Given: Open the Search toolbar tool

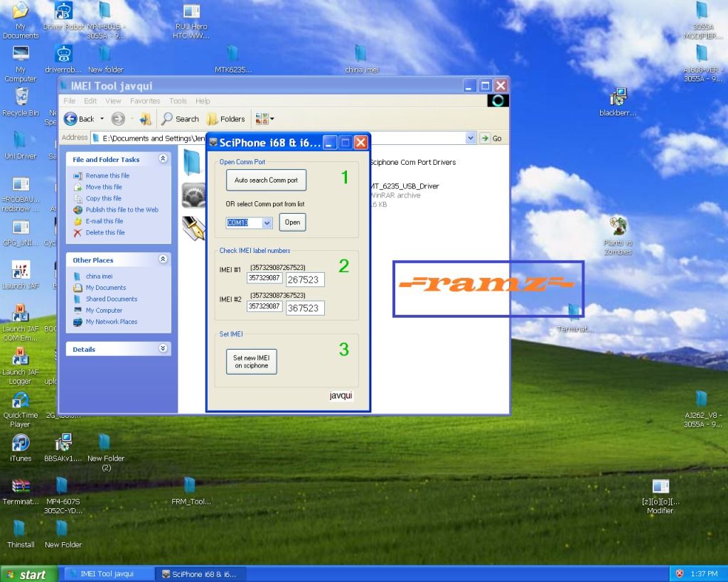Looking at the screenshot, I should 180,119.
